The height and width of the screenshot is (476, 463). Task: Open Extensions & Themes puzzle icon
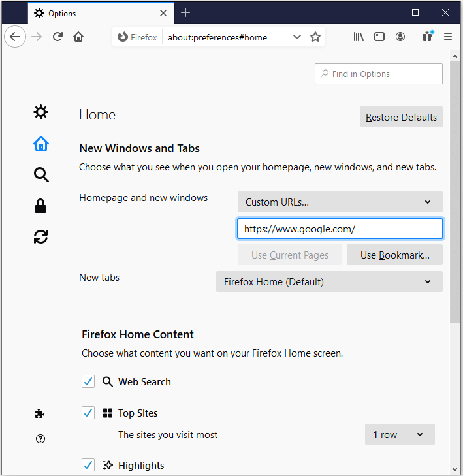(40, 413)
